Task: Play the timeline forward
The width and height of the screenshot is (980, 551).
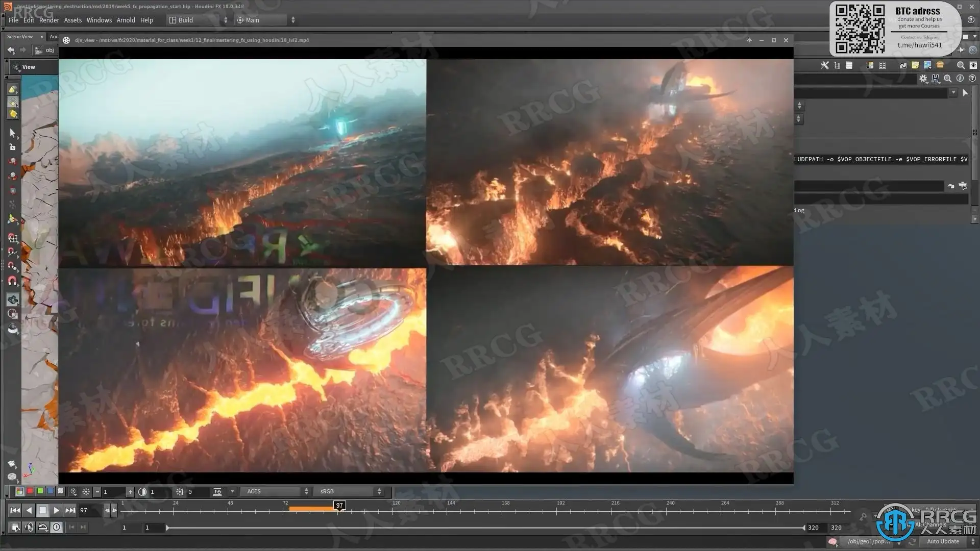Action: 57,510
